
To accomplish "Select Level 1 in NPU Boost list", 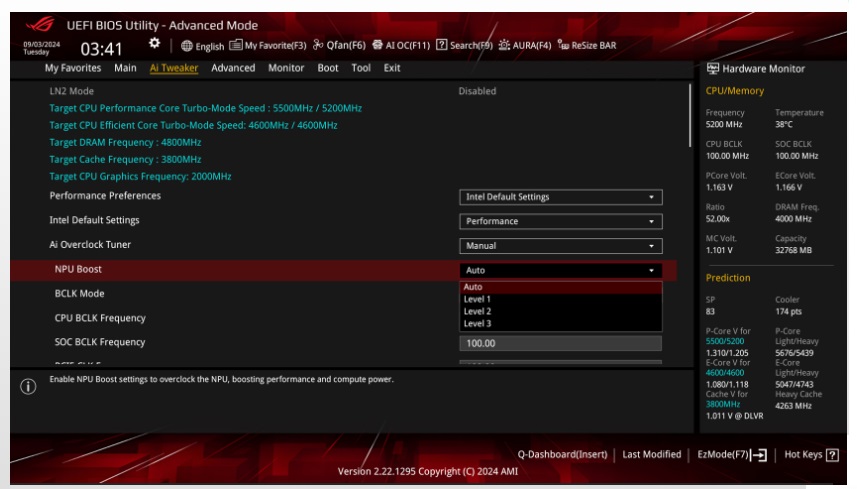I will click(477, 299).
